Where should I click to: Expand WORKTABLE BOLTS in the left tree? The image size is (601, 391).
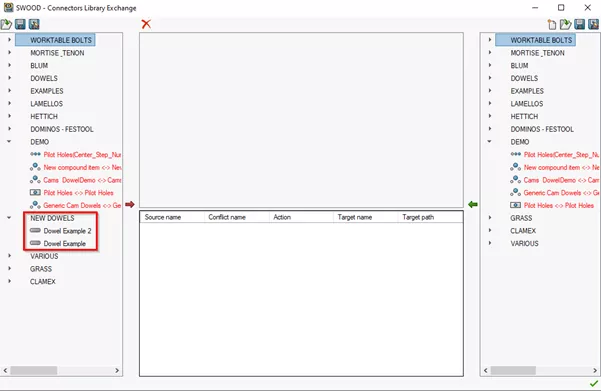(x=9, y=40)
